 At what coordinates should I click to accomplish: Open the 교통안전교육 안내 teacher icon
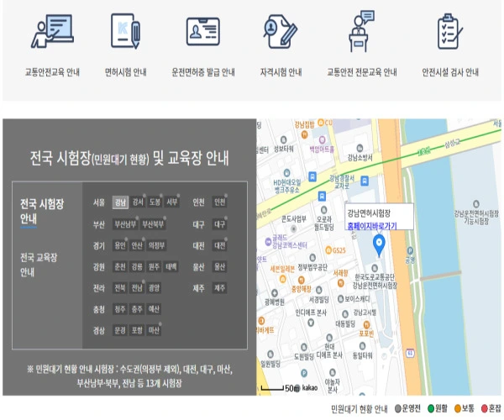52,31
